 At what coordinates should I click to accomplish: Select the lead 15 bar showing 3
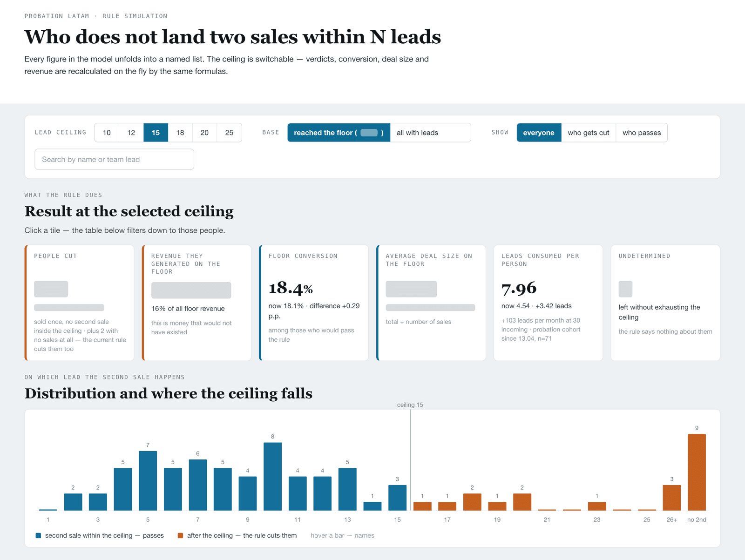point(397,498)
